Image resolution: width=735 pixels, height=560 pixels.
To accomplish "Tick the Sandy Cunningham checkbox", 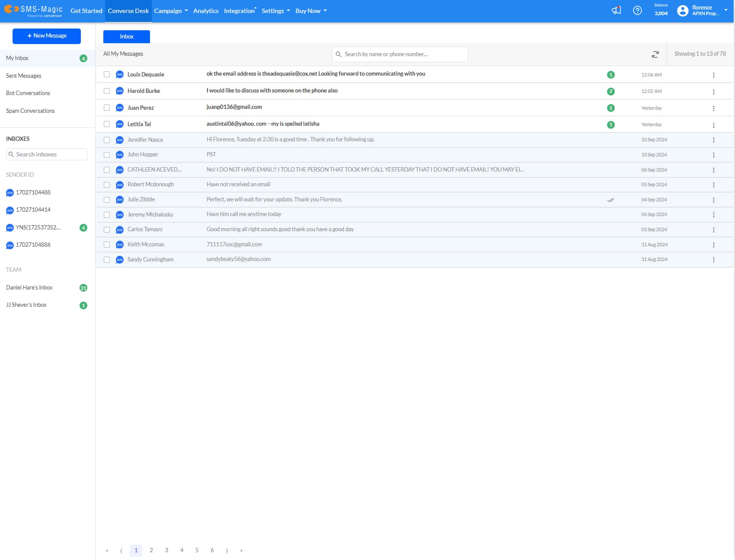I will 107,260.
